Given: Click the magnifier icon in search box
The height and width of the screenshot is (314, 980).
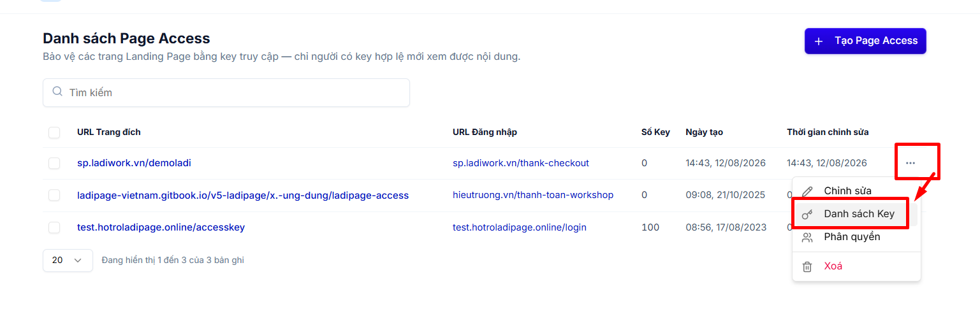Looking at the screenshot, I should (x=57, y=92).
